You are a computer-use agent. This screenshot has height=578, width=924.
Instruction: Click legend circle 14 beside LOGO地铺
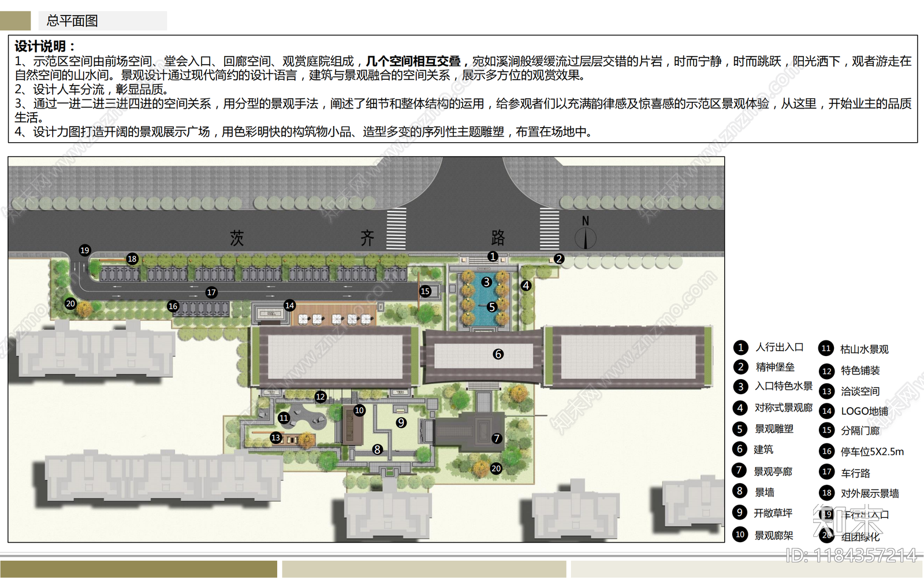tap(826, 411)
